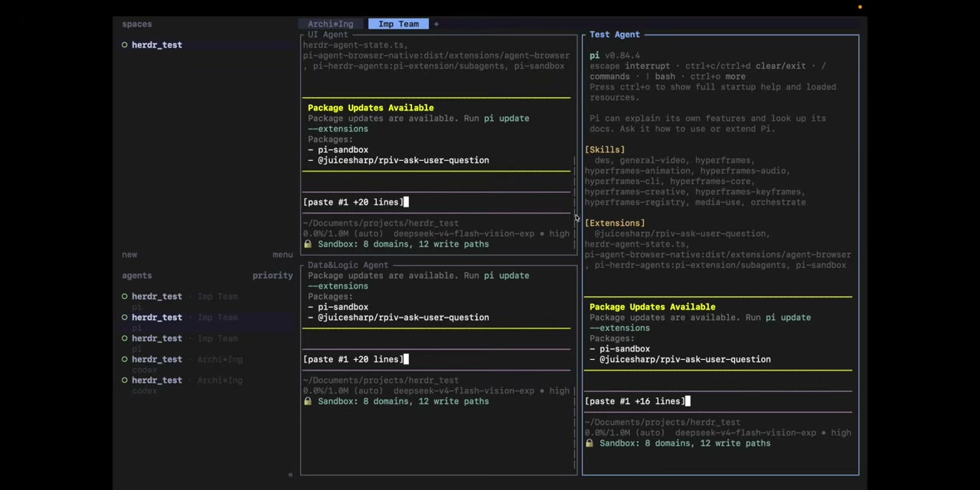Click 'deepseek-v4-flash-vision-exp' model in Test Agent pane
The height and width of the screenshot is (490, 980).
click(746, 433)
